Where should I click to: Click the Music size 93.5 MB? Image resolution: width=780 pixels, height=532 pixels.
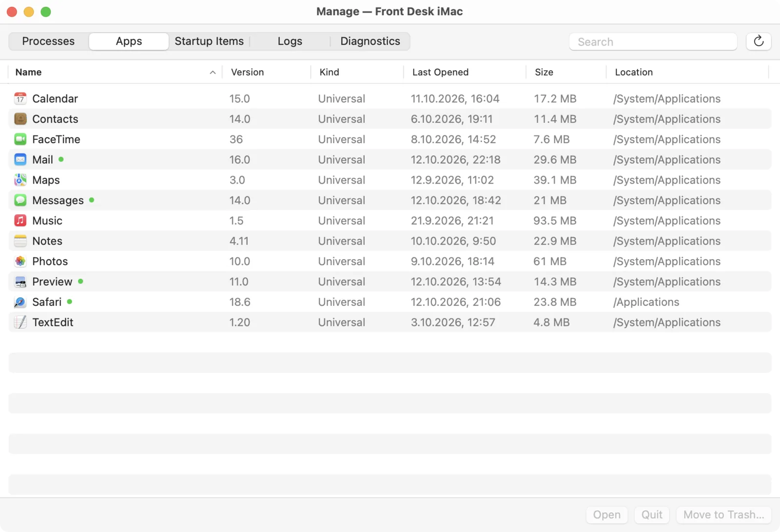(x=555, y=221)
